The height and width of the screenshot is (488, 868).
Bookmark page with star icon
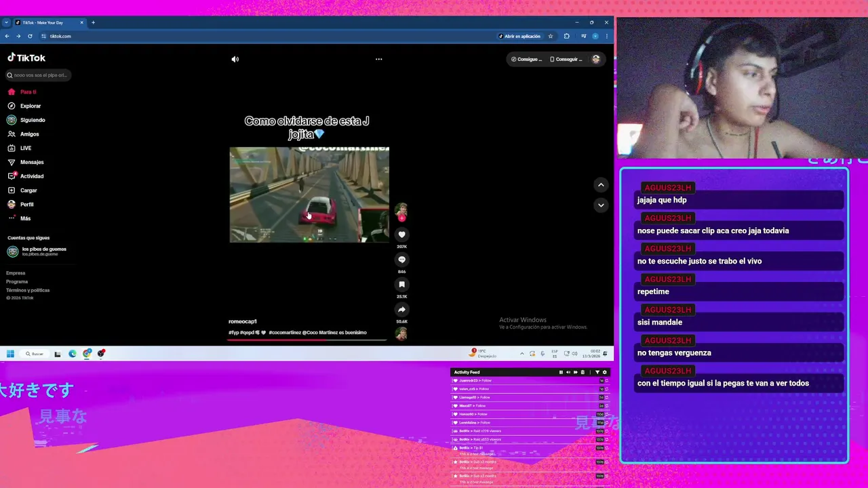551,36
